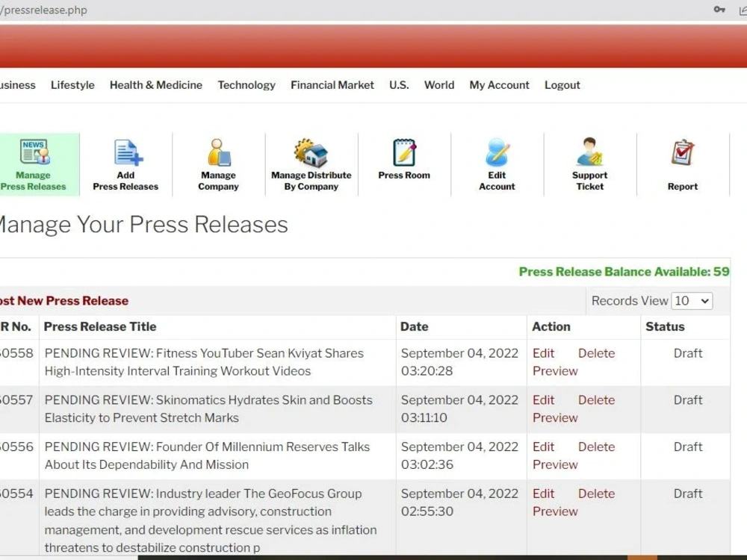Image resolution: width=747 pixels, height=560 pixels.
Task: Expand the Records View dropdown
Action: (x=692, y=301)
